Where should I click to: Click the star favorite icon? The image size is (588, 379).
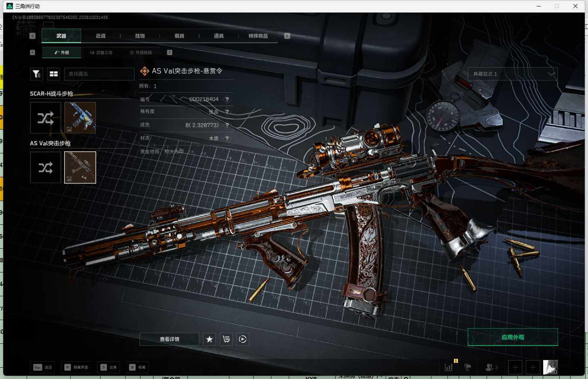click(x=209, y=339)
